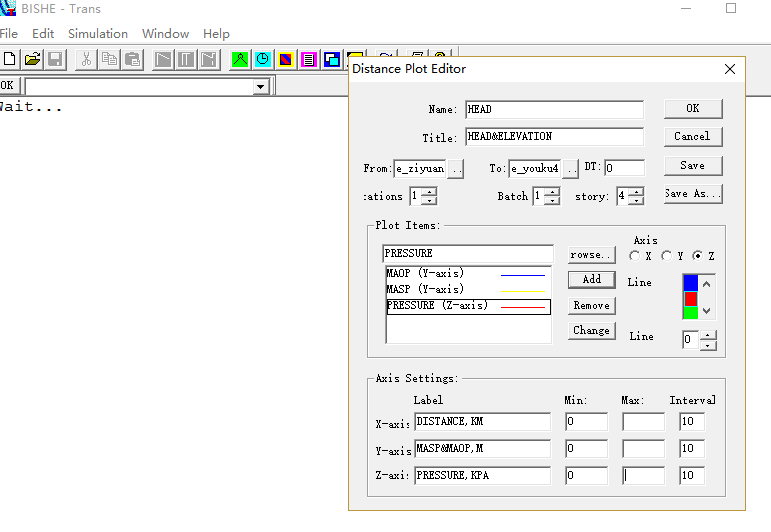
Task: Click the green network toolbar icon
Action: [240, 60]
